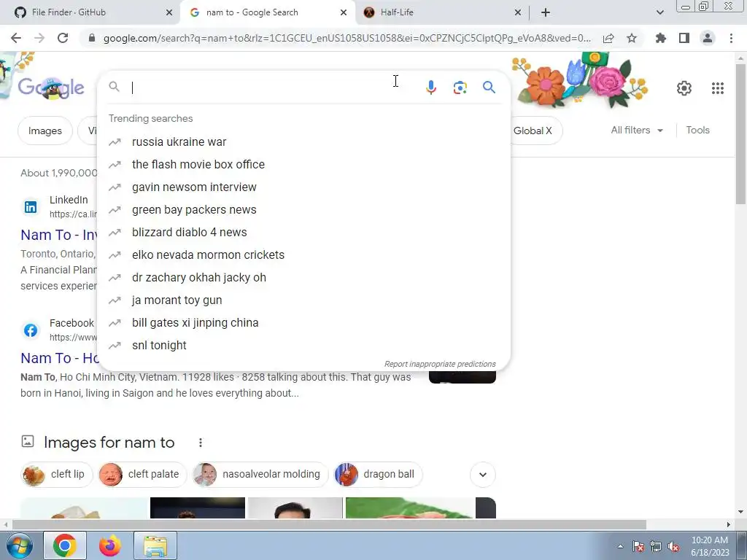This screenshot has width=747, height=560.
Task: Select the nasoalveolar molding image chip
Action: 260,474
